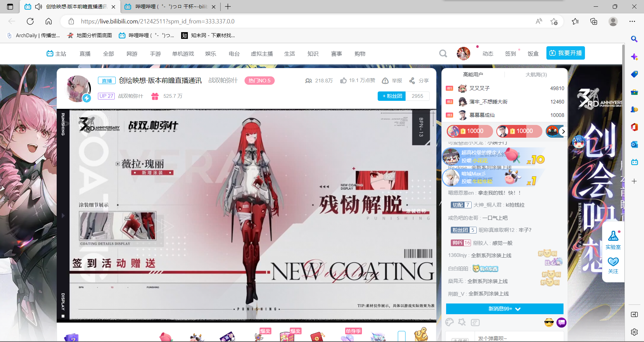Switch to the 哔哩哔哩 干杯 browser tab
This screenshot has height=342, width=644.
pyautogui.click(x=170, y=7)
